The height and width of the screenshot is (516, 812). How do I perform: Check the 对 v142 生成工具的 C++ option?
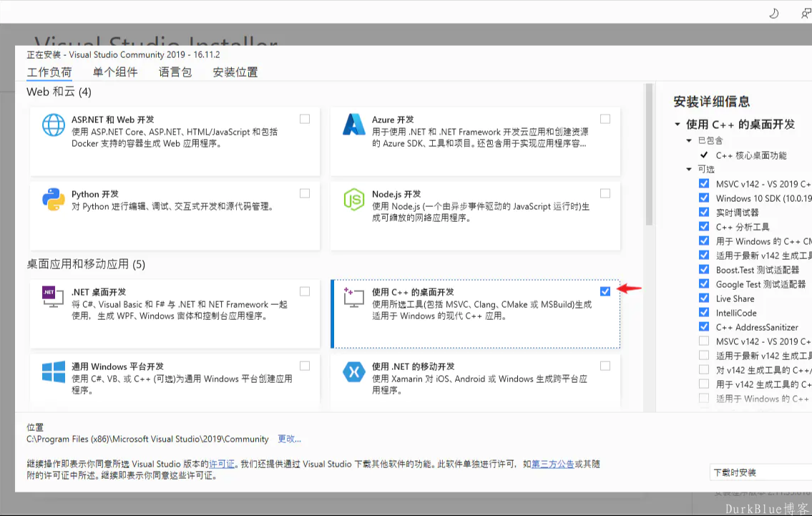click(704, 370)
